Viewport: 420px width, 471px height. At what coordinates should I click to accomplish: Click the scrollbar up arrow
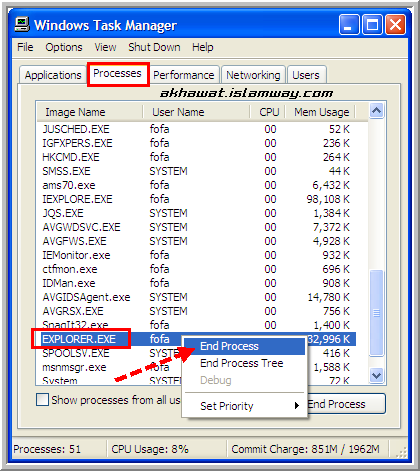(377, 111)
